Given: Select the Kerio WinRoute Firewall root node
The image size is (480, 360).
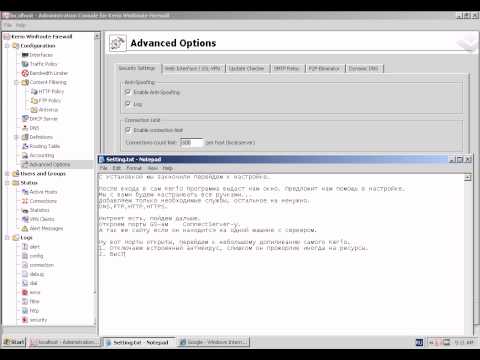Looking at the screenshot, I should pyautogui.click(x=38, y=36).
